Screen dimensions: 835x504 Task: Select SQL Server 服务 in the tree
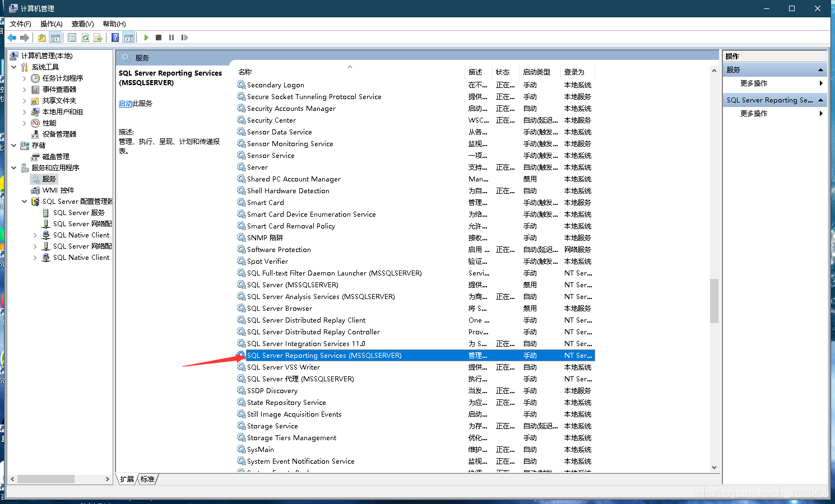[79, 213]
